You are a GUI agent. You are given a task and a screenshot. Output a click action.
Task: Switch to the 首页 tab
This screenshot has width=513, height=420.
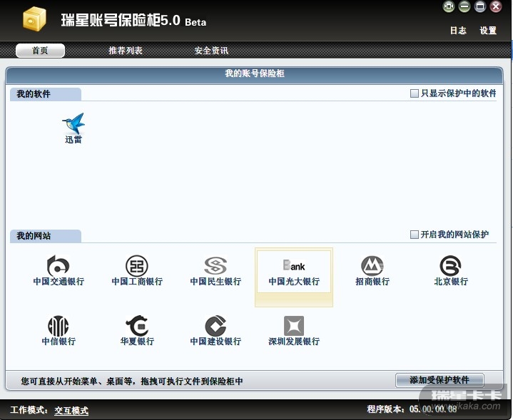(40, 51)
